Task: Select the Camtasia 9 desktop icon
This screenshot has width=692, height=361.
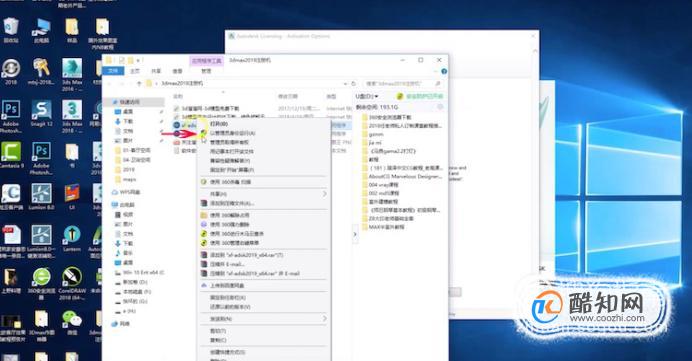Action: coord(11,155)
